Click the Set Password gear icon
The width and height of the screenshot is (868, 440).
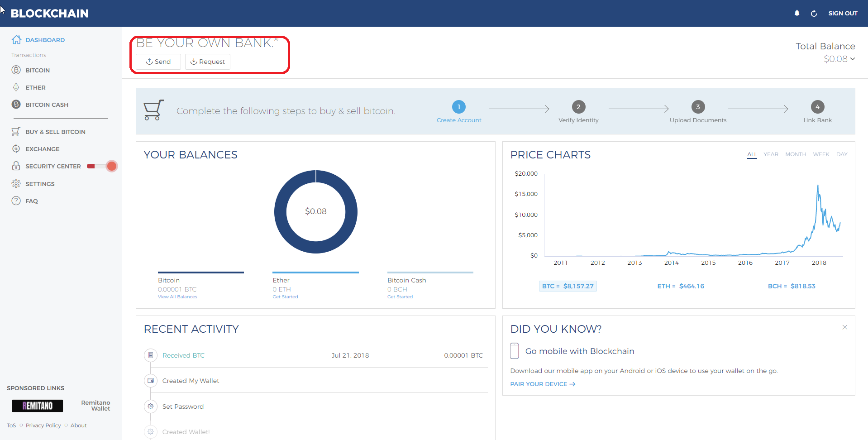tap(151, 406)
